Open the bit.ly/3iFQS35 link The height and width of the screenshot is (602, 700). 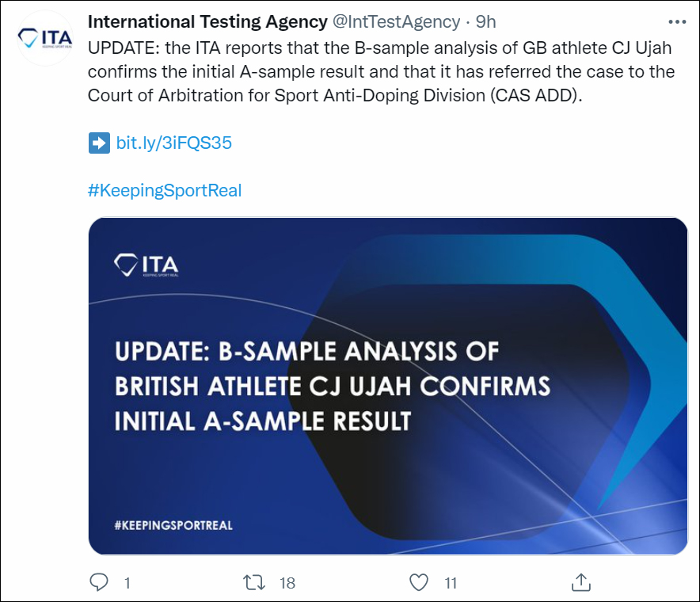coord(173,143)
